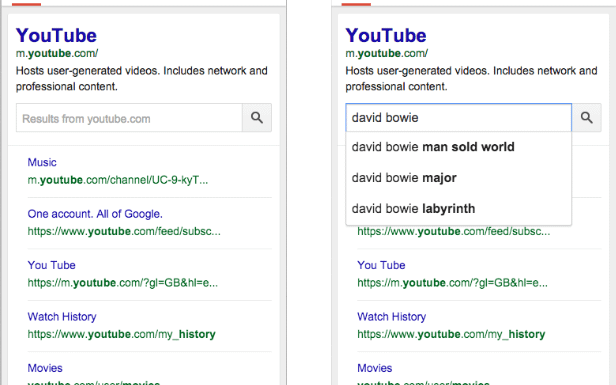Click feed/subsc... URL in the left panel
The width and height of the screenshot is (616, 385).
[x=124, y=231]
